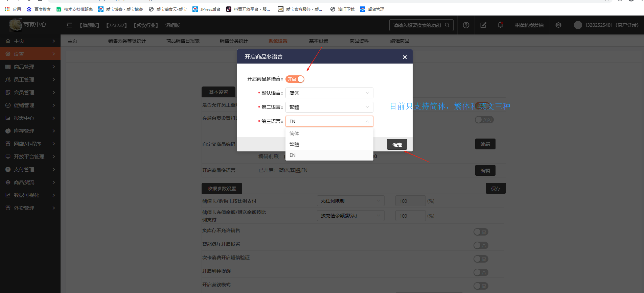The height and width of the screenshot is (293, 644).
Task: Click the search magnifier icon
Action: point(447,25)
